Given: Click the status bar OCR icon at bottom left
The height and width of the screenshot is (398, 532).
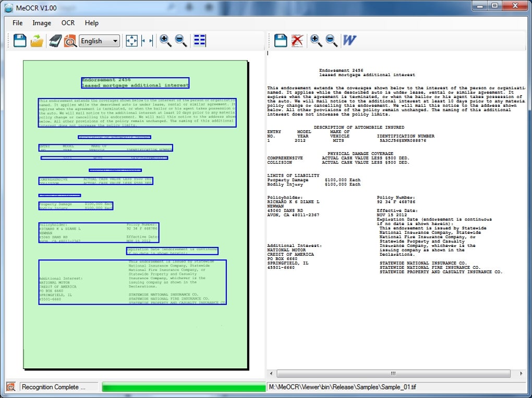Looking at the screenshot, I should (x=11, y=387).
